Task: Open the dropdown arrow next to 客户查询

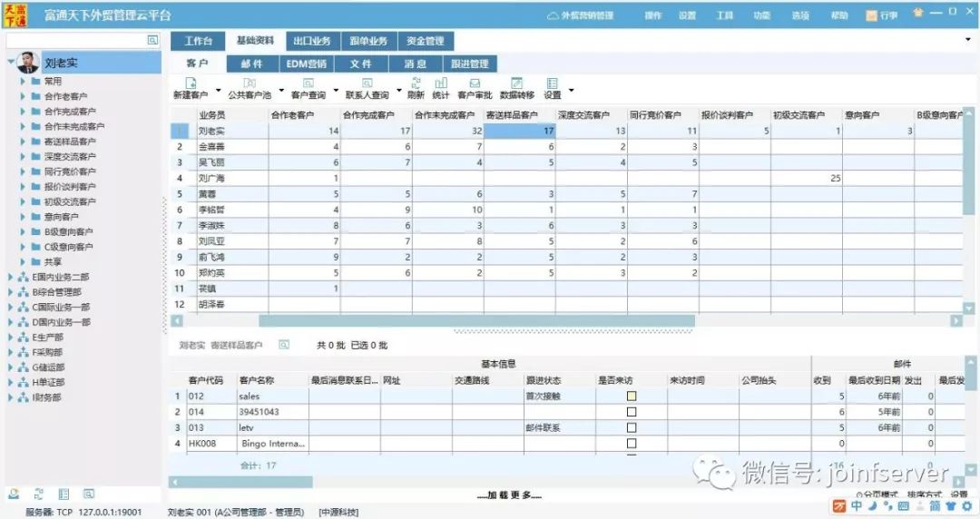Action: [x=336, y=91]
